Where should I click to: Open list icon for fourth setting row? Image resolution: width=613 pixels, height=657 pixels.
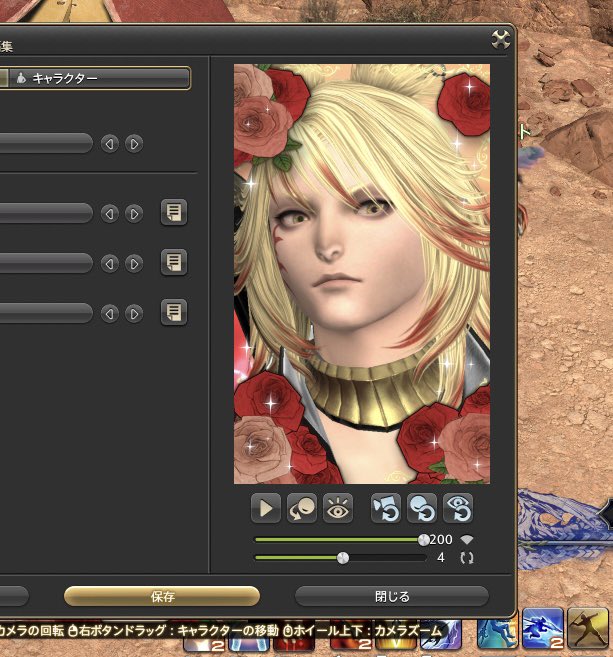(x=174, y=312)
